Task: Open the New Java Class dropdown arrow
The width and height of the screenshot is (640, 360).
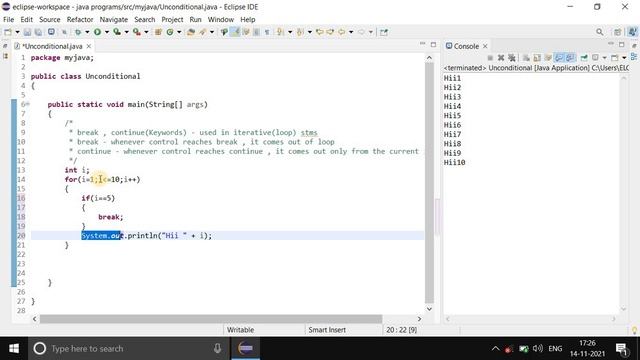Action: (179, 32)
